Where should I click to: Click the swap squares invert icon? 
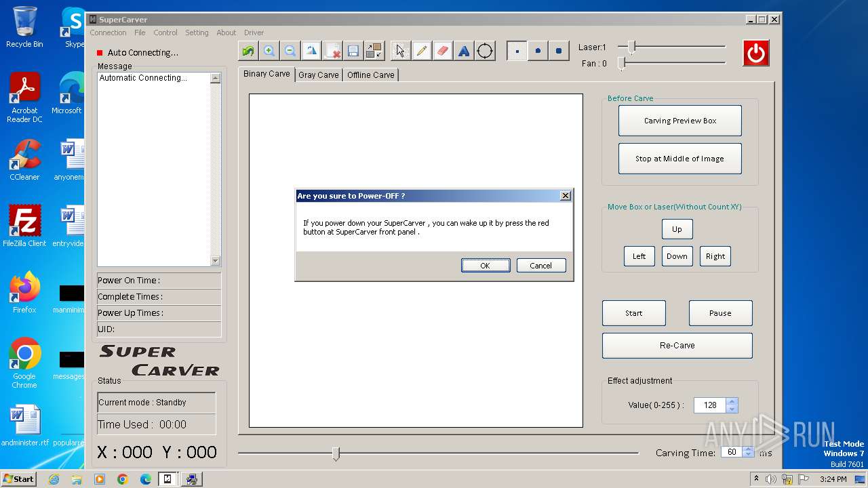(374, 51)
